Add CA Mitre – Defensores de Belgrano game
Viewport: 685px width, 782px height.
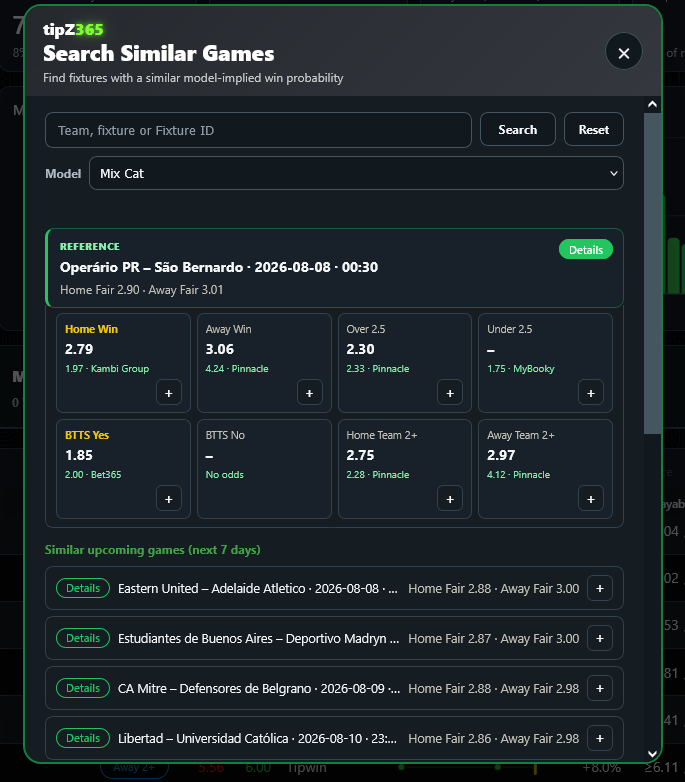[x=600, y=688]
